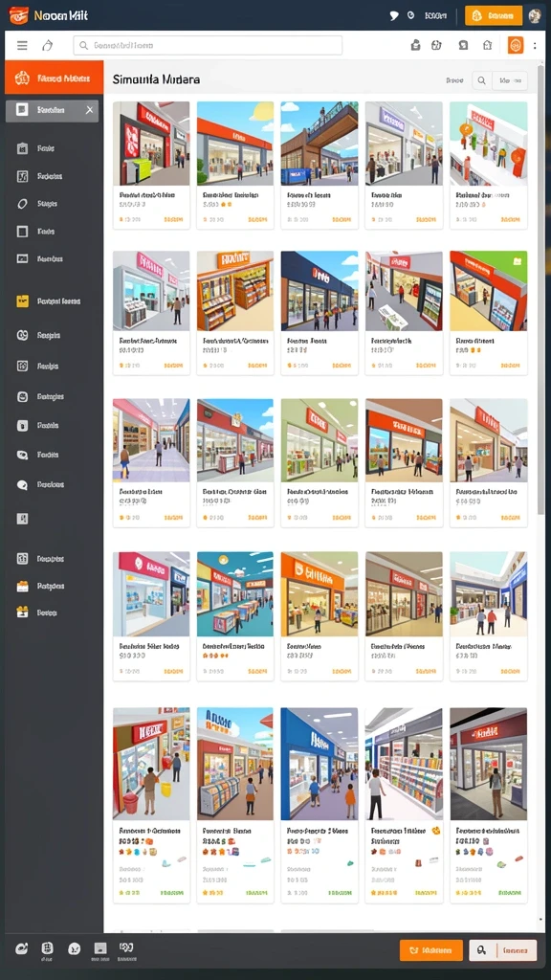This screenshot has width=551, height=980.
Task: Open the three-dot kebab menu in the toolbar
Action: pyautogui.click(x=535, y=45)
